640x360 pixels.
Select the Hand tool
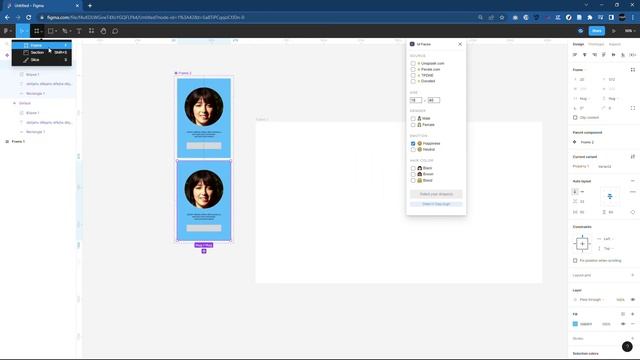(x=103, y=31)
